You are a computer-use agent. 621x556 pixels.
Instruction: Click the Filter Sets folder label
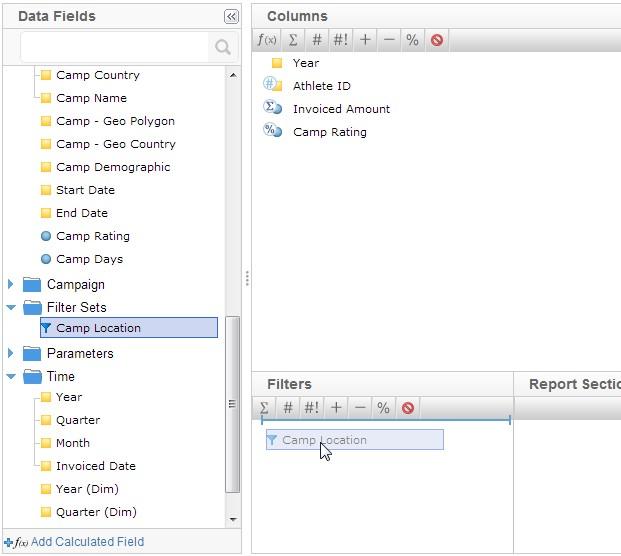(x=76, y=307)
